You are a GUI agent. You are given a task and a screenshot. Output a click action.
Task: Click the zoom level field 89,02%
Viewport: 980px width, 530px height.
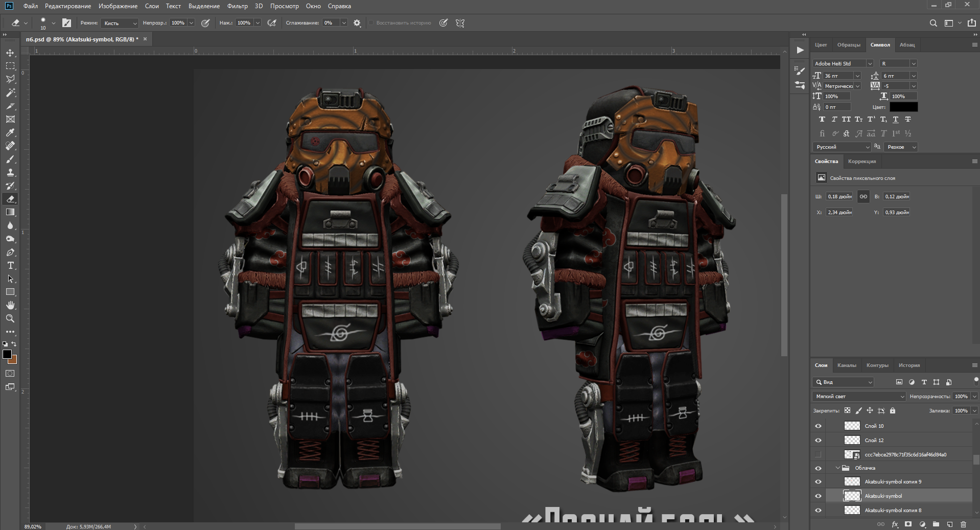click(x=33, y=526)
